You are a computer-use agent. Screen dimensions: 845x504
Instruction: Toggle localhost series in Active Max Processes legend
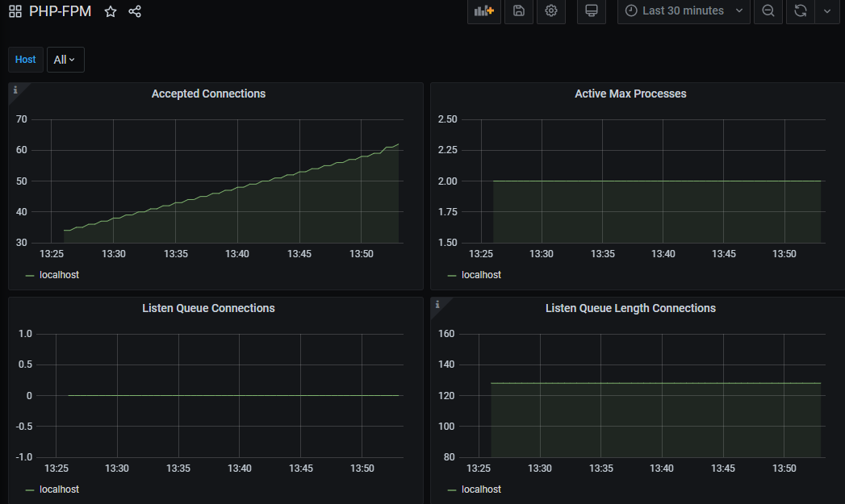(x=481, y=275)
